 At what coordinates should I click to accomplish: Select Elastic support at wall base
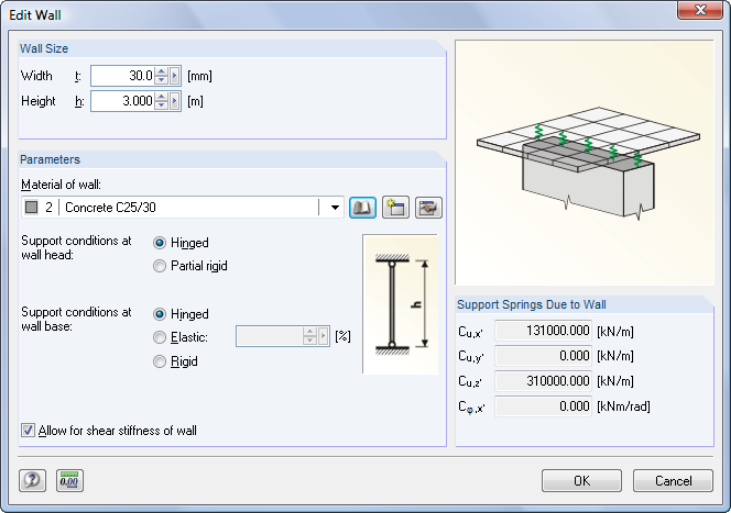(160, 338)
